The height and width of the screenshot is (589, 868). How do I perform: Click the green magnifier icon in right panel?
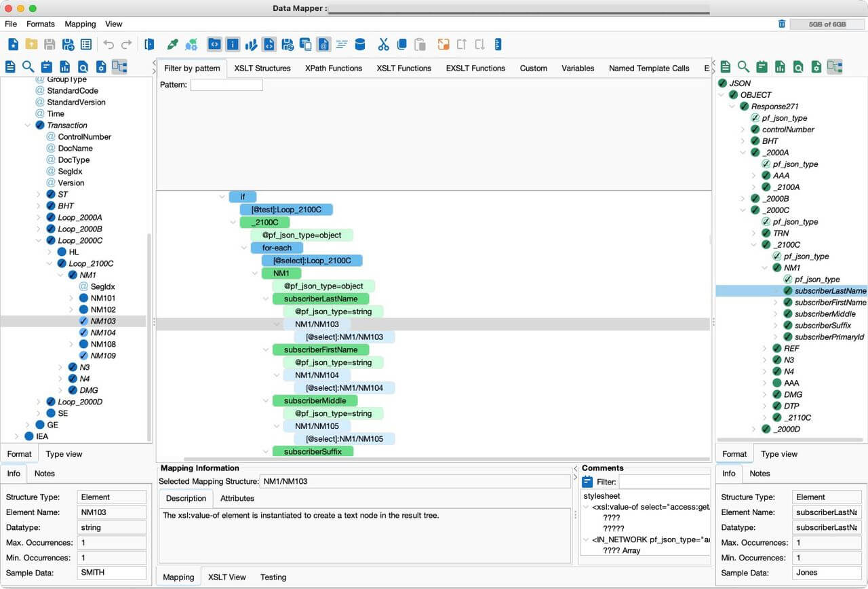tap(744, 66)
